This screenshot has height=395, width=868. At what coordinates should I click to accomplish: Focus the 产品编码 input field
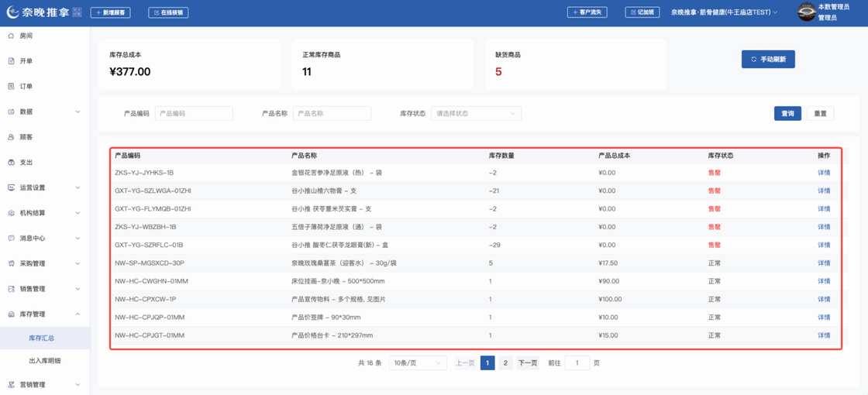[194, 113]
